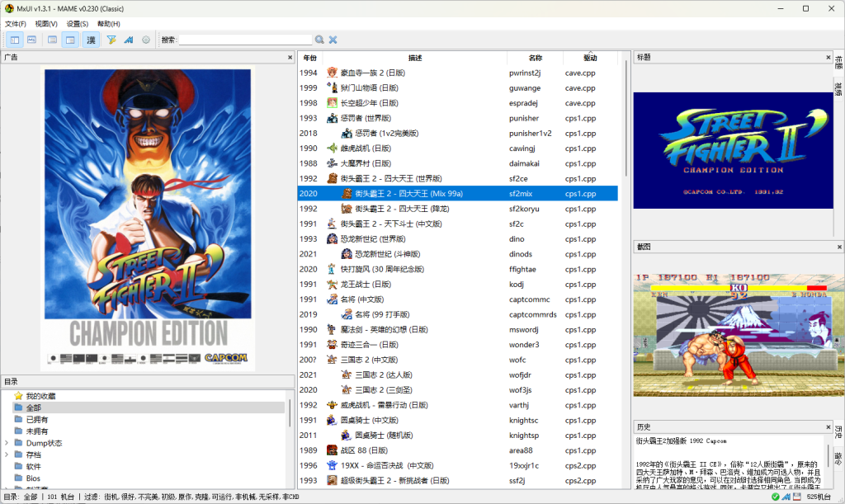Toggle the fourth panel layout toolbar button
845x504 pixels.
70,40
